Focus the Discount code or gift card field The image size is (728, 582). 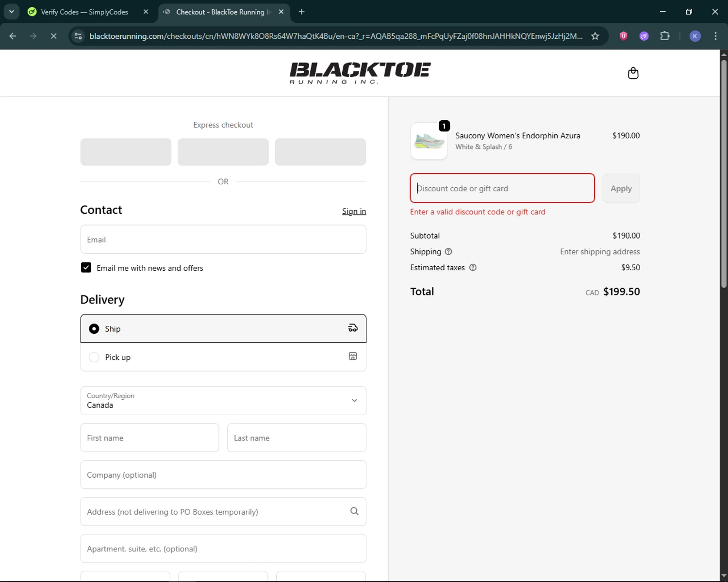click(502, 188)
